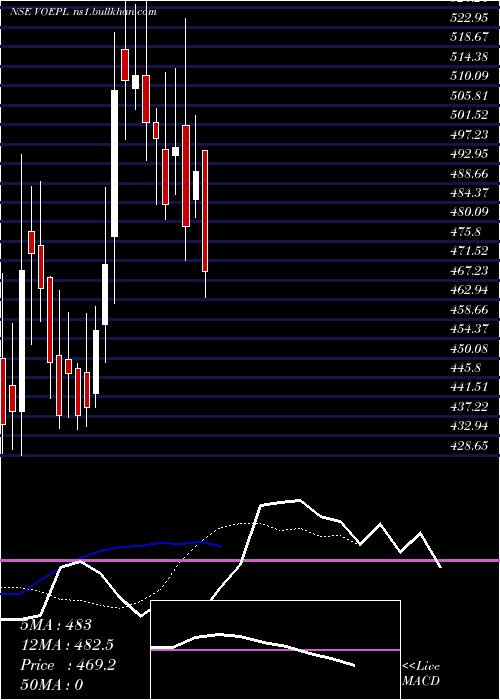Click the pink horizontal zero line
The image size is (500, 700).
[250, 560]
